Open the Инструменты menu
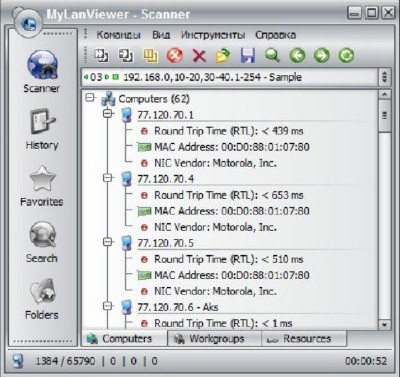The image size is (400, 377). pos(213,35)
